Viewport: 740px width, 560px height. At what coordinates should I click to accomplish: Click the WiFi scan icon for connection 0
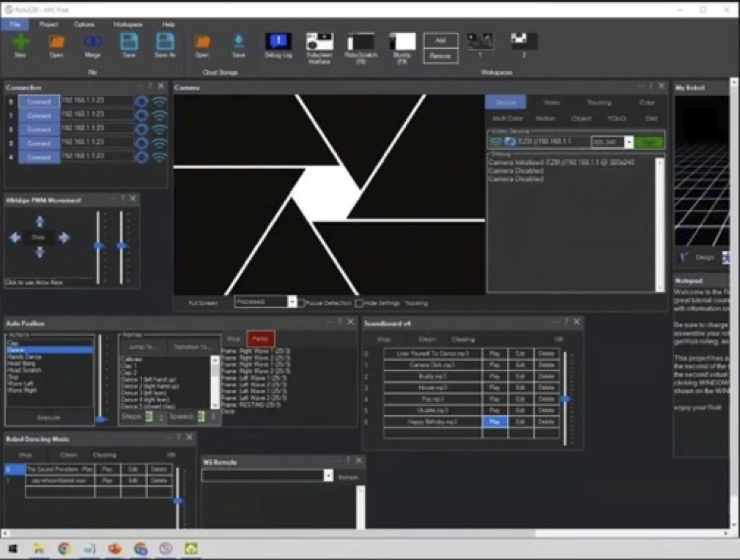click(160, 101)
